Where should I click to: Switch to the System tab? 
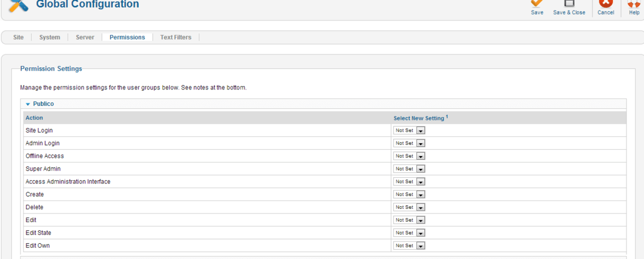coord(50,37)
